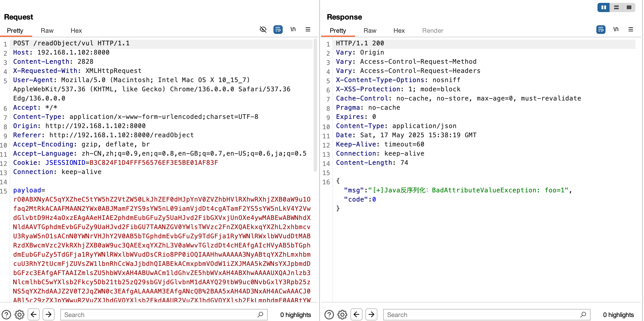Click the POST /readObject/vul request line
This screenshot has height=321, width=644.
[71, 43]
